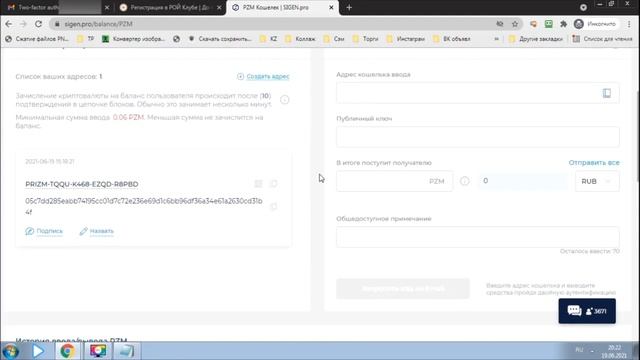Open Windows Start menu
The height and width of the screenshot is (360, 640).
[10, 351]
